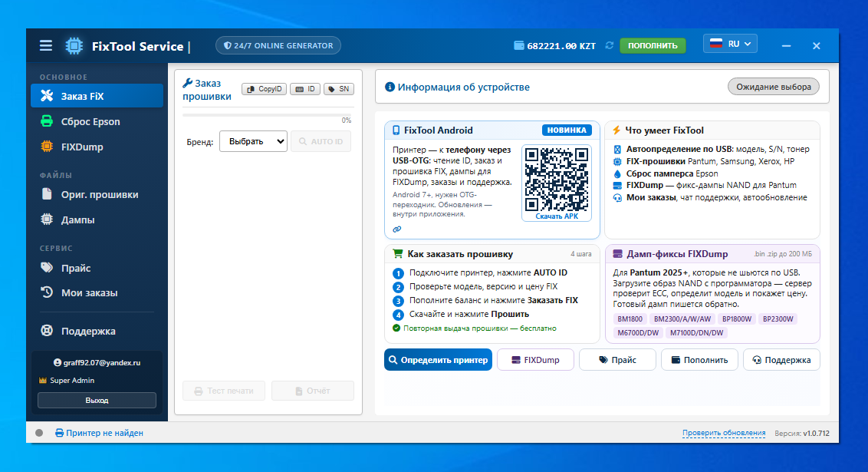Click Определить принтер button
Image resolution: width=868 pixels, height=472 pixels.
click(x=438, y=360)
